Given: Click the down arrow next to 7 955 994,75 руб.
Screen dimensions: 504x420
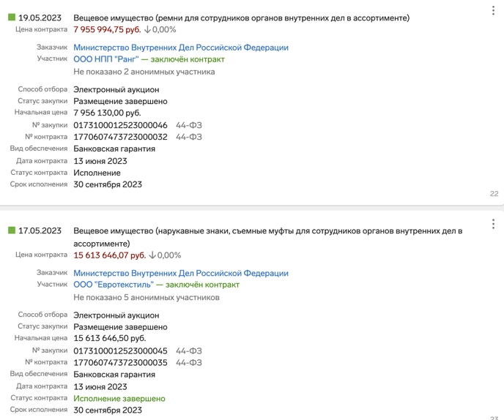Looking at the screenshot, I should point(147,29).
